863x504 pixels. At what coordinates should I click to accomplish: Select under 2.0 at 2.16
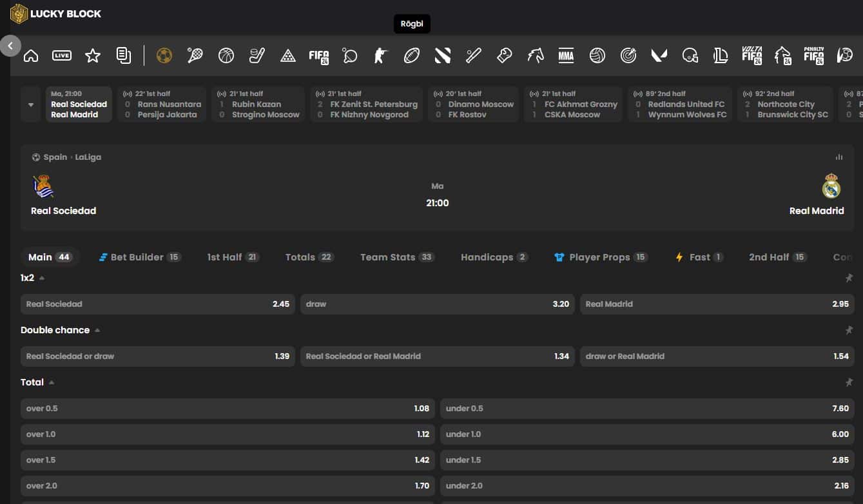(x=647, y=485)
